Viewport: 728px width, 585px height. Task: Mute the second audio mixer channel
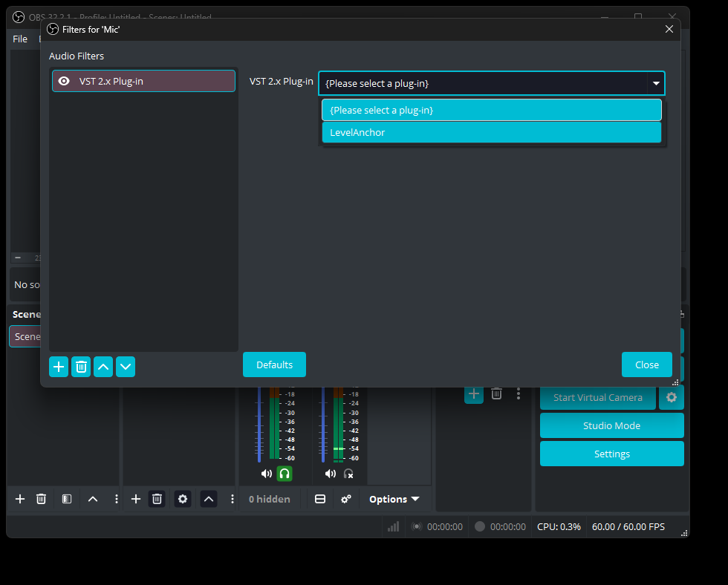point(330,474)
